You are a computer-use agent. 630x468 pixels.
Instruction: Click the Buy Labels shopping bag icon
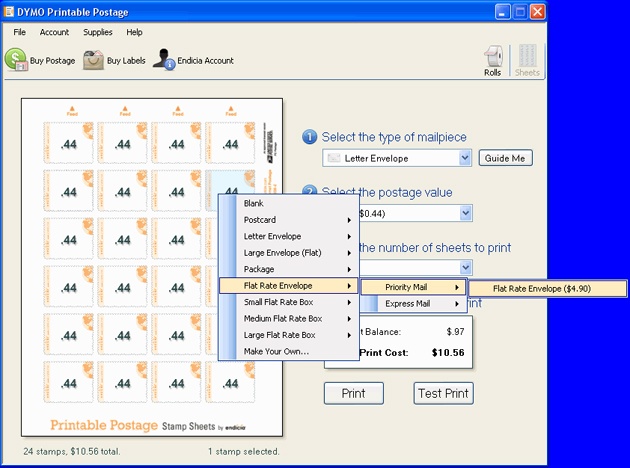pyautogui.click(x=93, y=60)
